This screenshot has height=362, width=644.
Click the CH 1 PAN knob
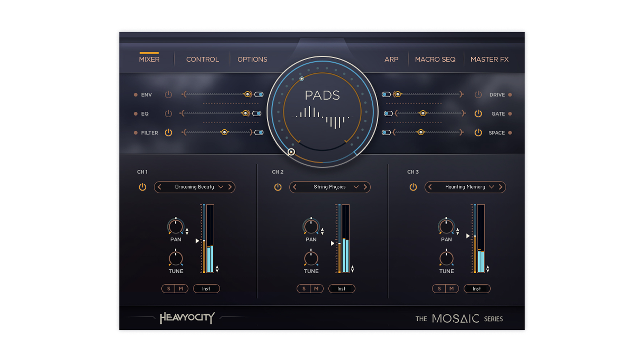pos(176,227)
